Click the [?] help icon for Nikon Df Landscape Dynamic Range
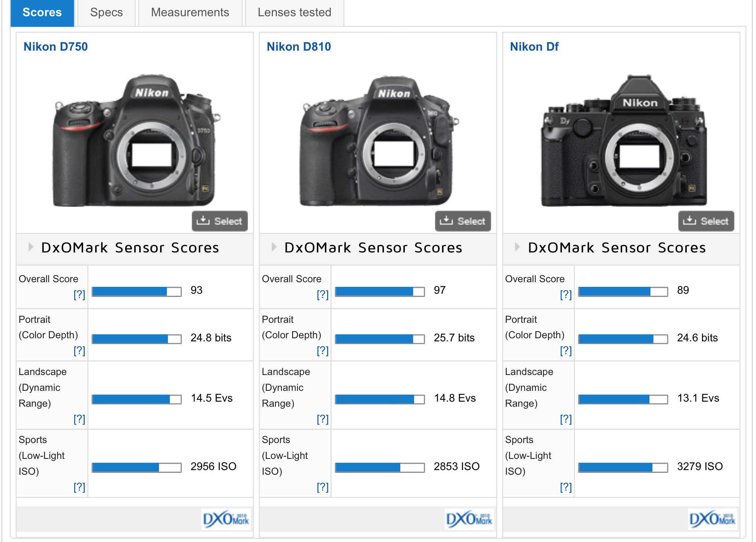This screenshot has height=542, width=756. [566, 419]
